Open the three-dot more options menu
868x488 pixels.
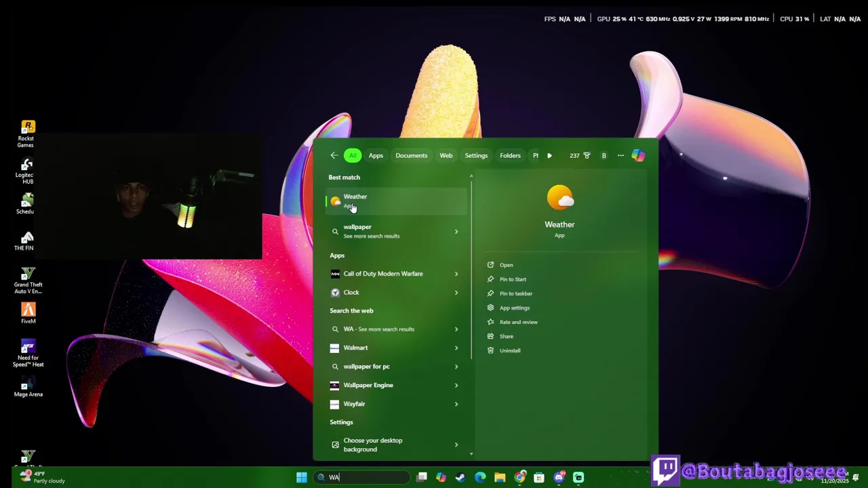620,156
